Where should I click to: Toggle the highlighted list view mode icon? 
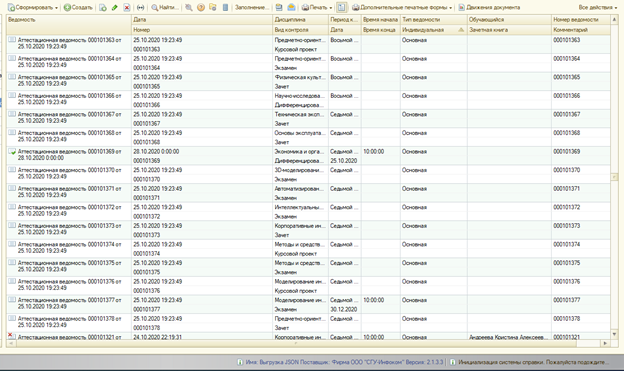pyautogui.click(x=341, y=7)
